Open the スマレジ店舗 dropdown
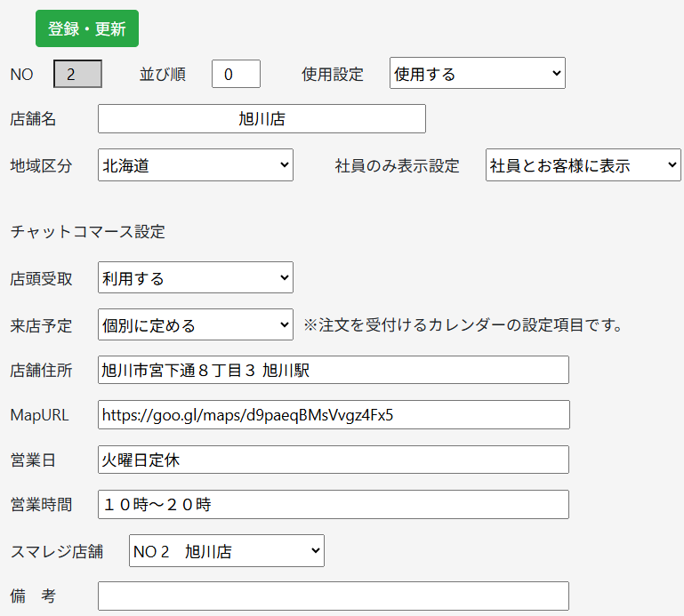The width and height of the screenshot is (684, 616). [227, 550]
